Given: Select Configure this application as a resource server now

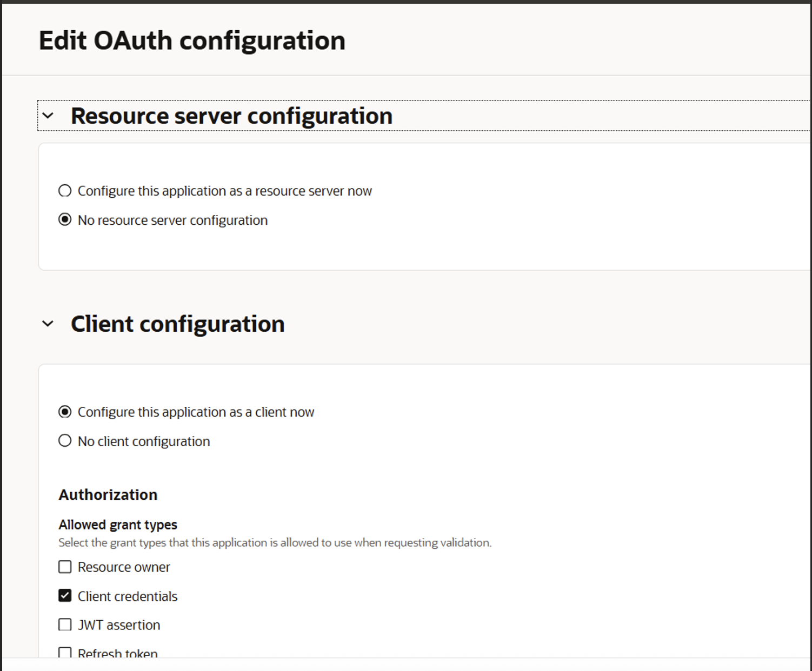Looking at the screenshot, I should (65, 190).
